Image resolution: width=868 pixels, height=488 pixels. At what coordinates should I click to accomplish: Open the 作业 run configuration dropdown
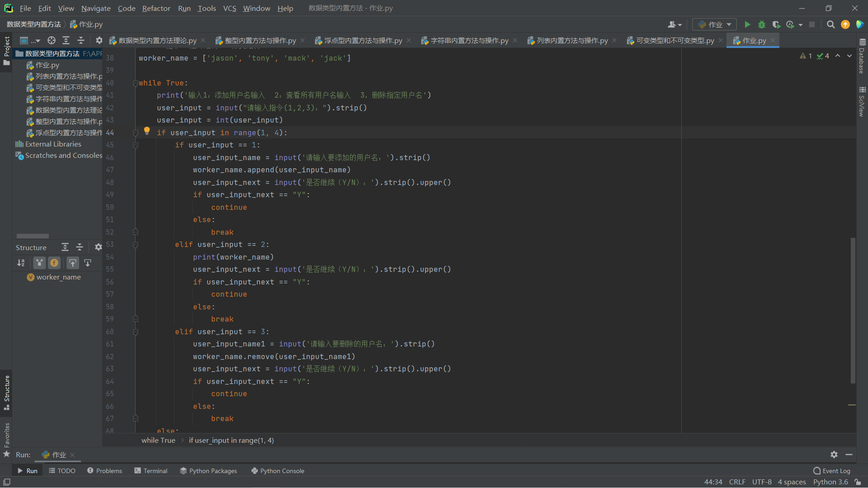click(x=715, y=24)
